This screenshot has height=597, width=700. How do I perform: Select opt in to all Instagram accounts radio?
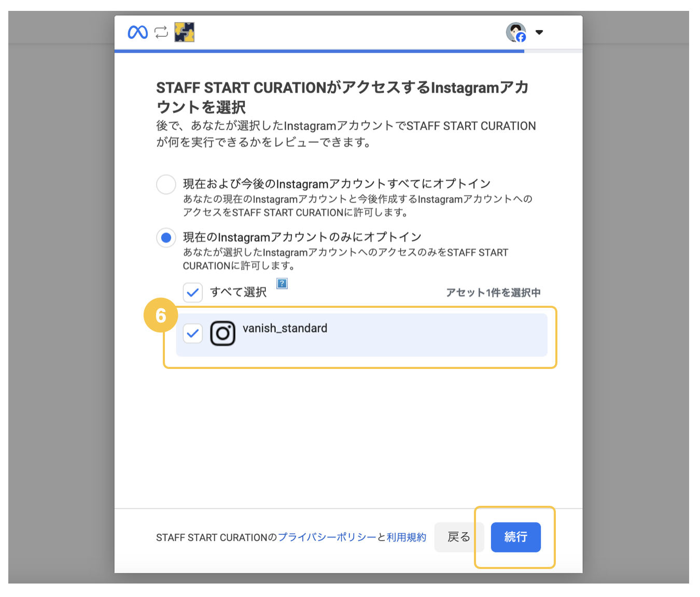pos(166,184)
